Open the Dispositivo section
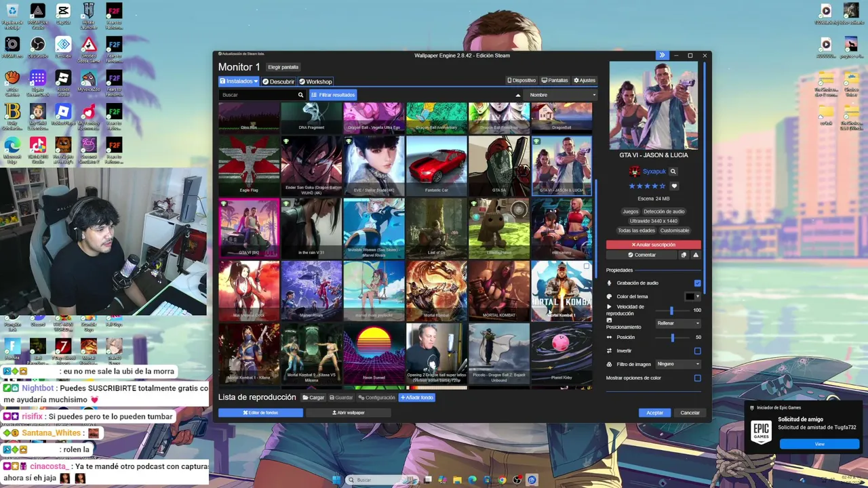 click(521, 81)
